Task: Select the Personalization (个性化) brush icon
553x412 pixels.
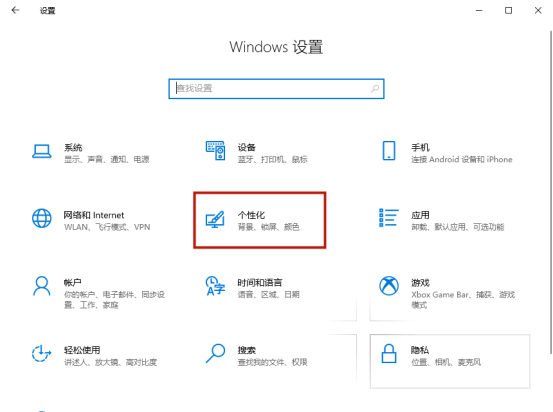Action: click(x=215, y=219)
